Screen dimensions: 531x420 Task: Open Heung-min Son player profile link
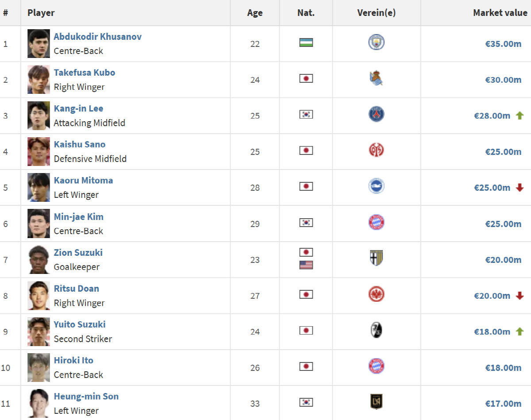[x=86, y=397]
